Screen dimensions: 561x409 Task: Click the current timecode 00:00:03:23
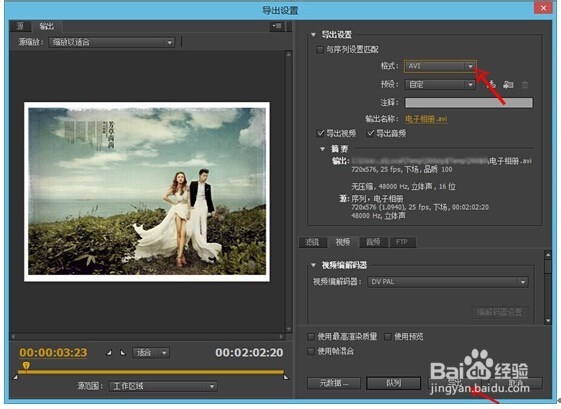pos(53,353)
